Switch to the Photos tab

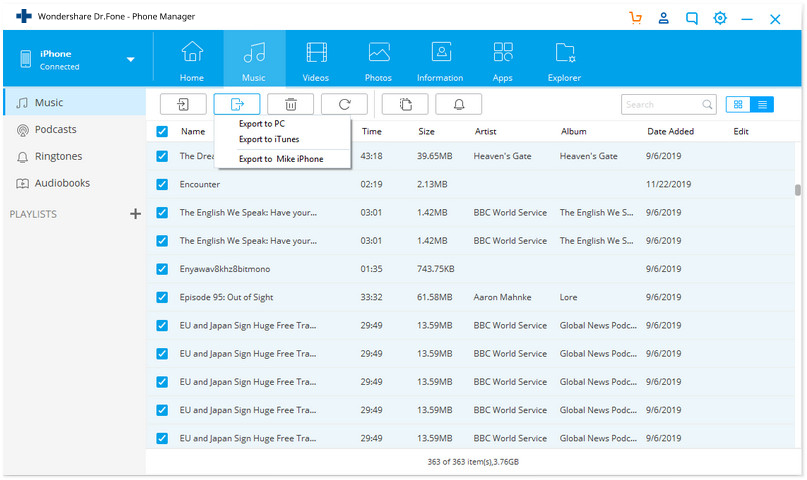click(x=378, y=61)
